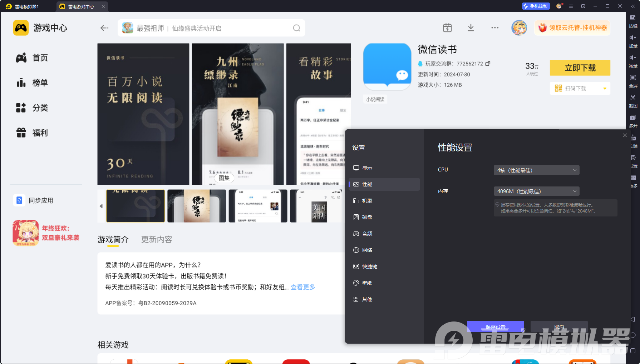Switch to the 雷电模拟器1 tab
Image resolution: width=640 pixels, height=364 pixels.
pos(27,6)
